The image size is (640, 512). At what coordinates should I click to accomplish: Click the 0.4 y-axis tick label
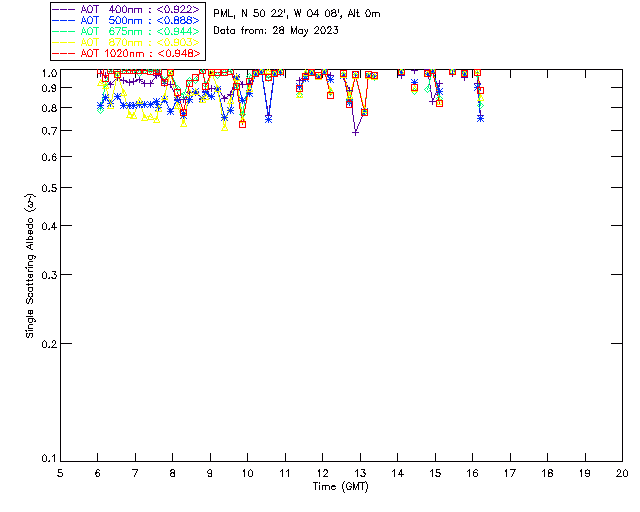[49, 226]
